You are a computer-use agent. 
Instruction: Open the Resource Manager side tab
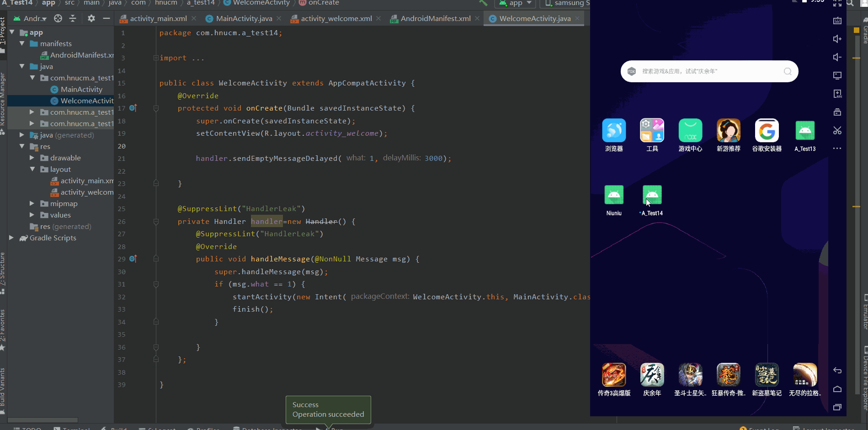pos(3,103)
